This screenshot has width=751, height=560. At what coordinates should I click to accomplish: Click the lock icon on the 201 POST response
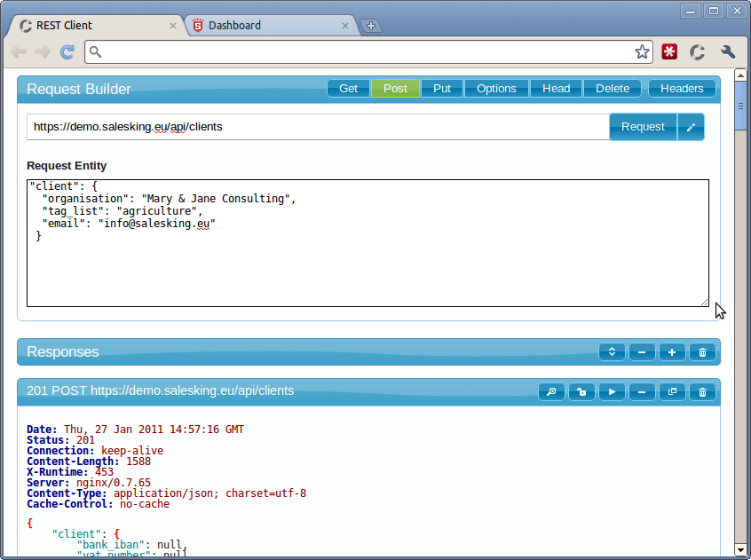pyautogui.click(x=581, y=392)
